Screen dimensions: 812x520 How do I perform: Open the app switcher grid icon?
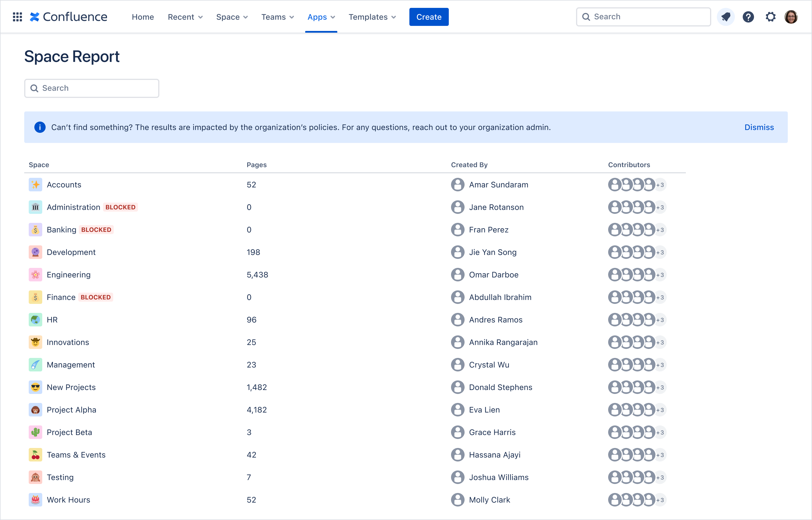17,17
